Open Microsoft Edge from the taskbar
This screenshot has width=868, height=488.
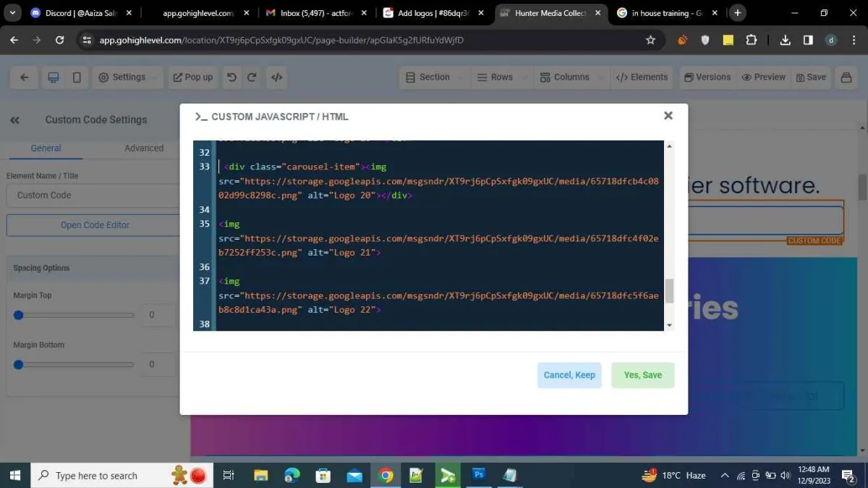coord(292,476)
